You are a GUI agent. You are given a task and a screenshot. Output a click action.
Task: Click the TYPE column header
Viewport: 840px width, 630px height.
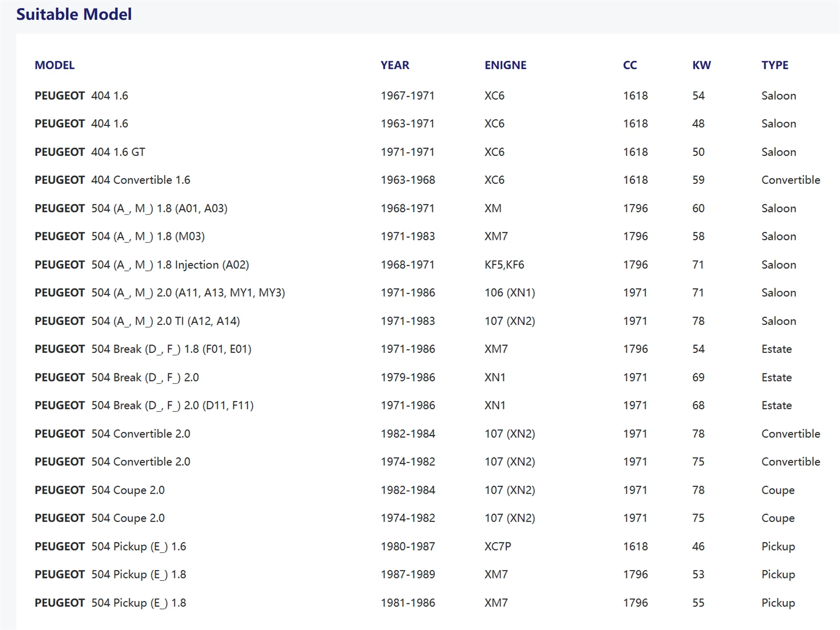(x=775, y=65)
